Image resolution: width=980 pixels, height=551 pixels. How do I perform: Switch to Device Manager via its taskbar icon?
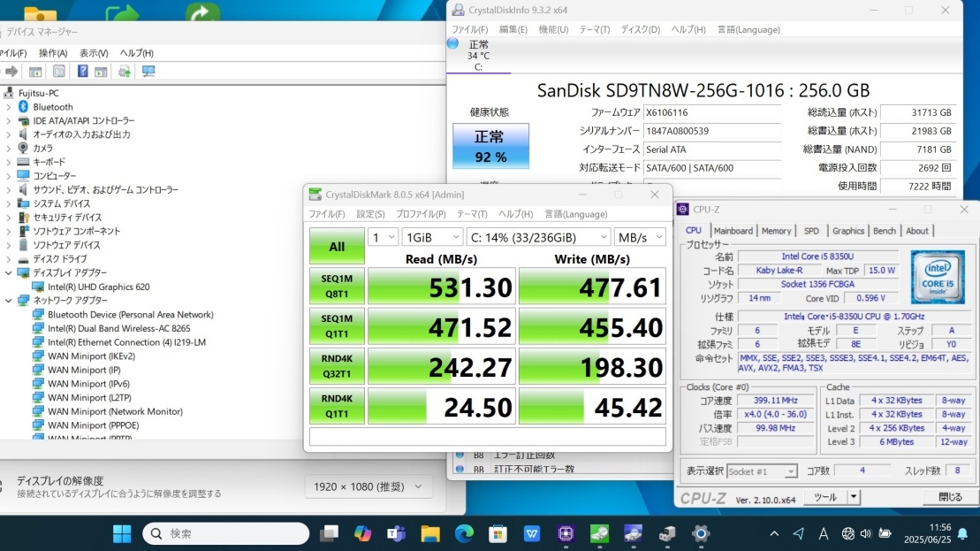tap(667, 533)
